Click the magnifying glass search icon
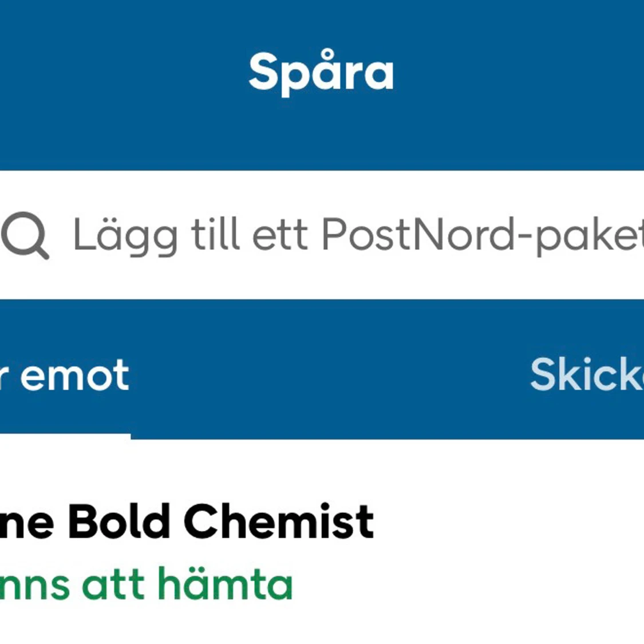The height and width of the screenshot is (644, 644). [25, 235]
